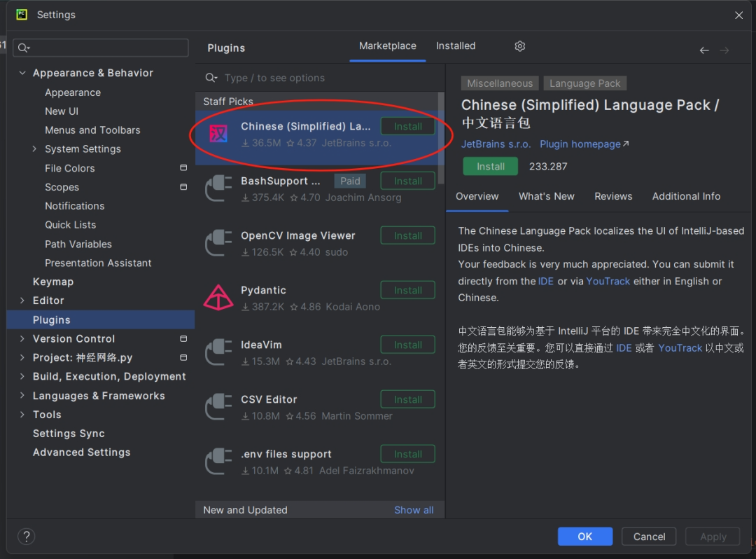Viewport: 756px width, 559px height.
Task: Click the Miscellaneous tag
Action: click(500, 83)
